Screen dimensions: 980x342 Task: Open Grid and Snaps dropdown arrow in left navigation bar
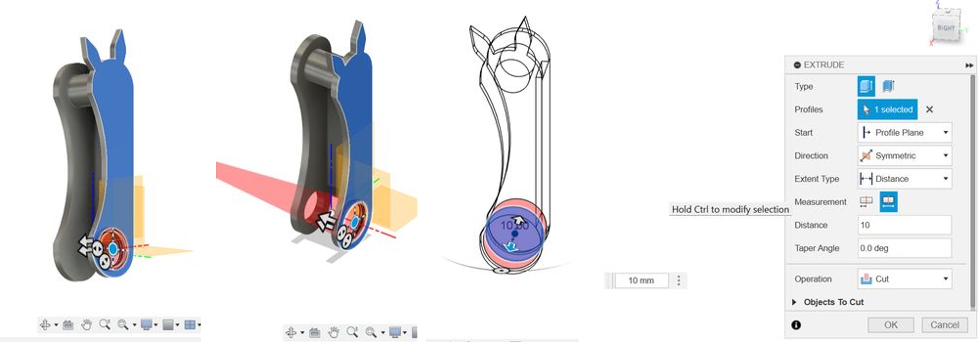click(177, 325)
